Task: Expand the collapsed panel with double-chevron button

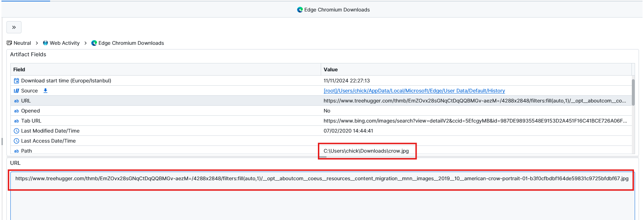Action: [14, 27]
